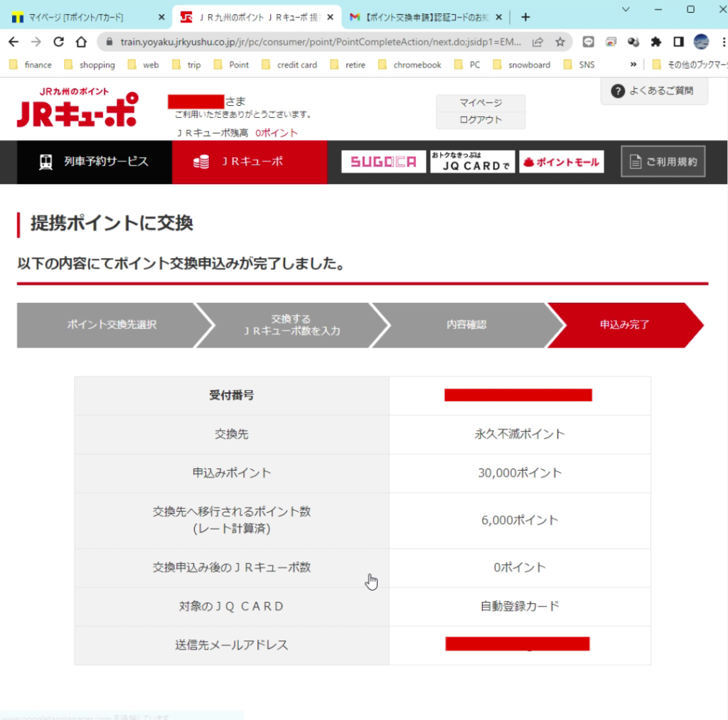The image size is (728, 720).
Task: Open the SNS bookmark folder
Action: pyautogui.click(x=579, y=65)
